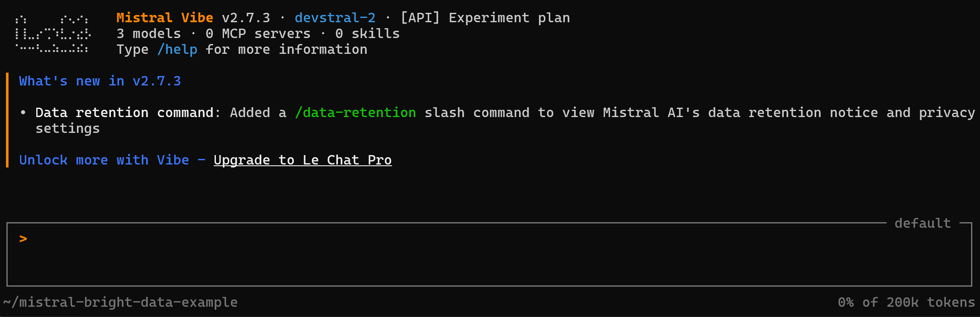Toggle the 3 models indicator
Viewport: 980px width, 317px height.
[149, 33]
